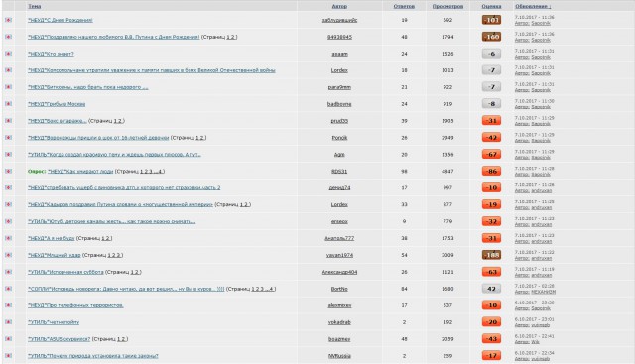Click the -20 rating badge

pyautogui.click(x=491, y=322)
